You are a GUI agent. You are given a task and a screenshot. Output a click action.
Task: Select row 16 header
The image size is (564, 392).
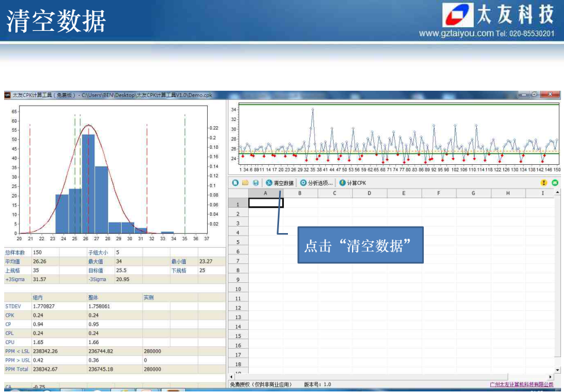coord(238,345)
